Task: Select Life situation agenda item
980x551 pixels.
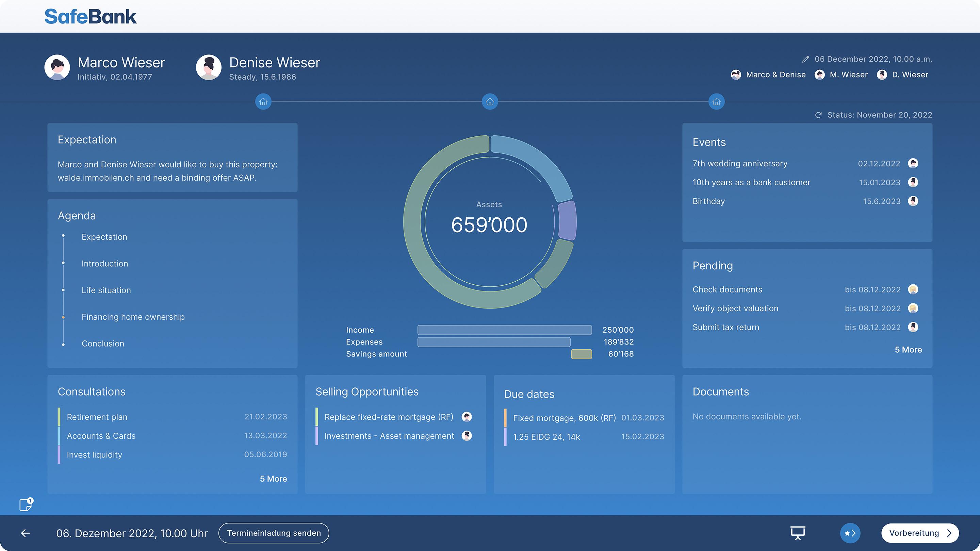Action: (106, 290)
